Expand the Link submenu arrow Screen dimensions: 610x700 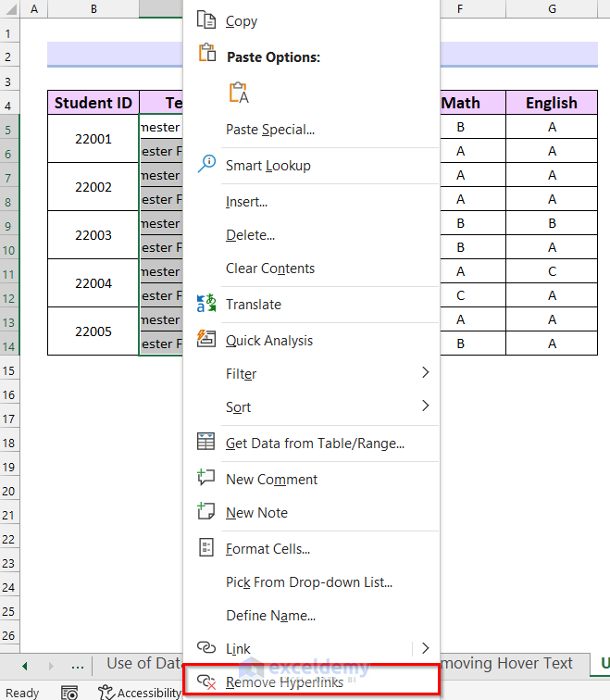[425, 648]
